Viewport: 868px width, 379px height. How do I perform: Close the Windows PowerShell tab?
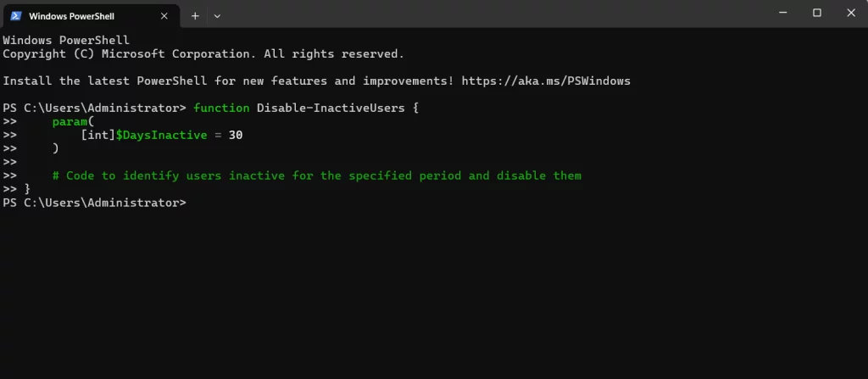[164, 15]
